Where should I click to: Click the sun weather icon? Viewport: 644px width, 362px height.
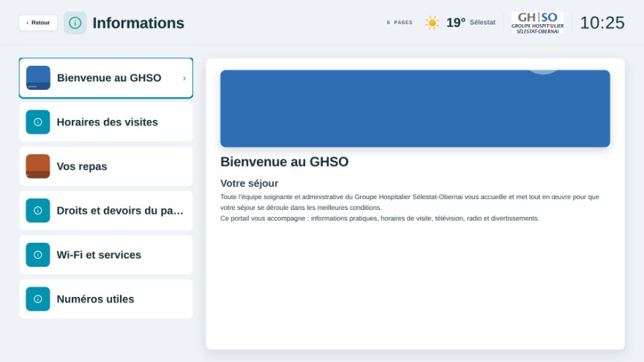pos(432,23)
